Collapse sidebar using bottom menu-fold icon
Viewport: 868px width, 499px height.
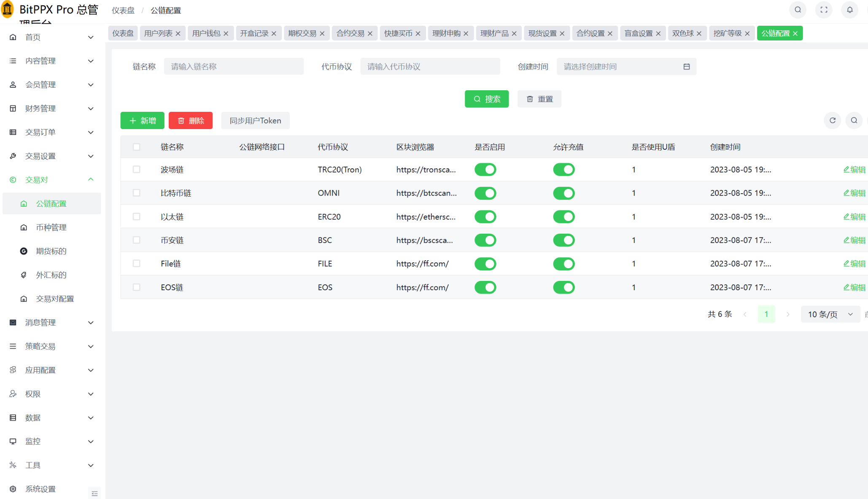click(x=94, y=493)
